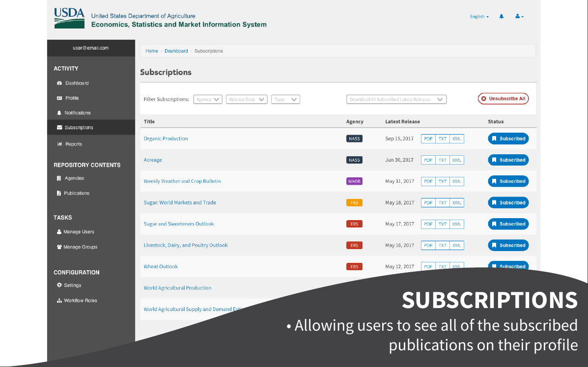Open the Wheat Outlook link
The image size is (588, 367).
[161, 267]
